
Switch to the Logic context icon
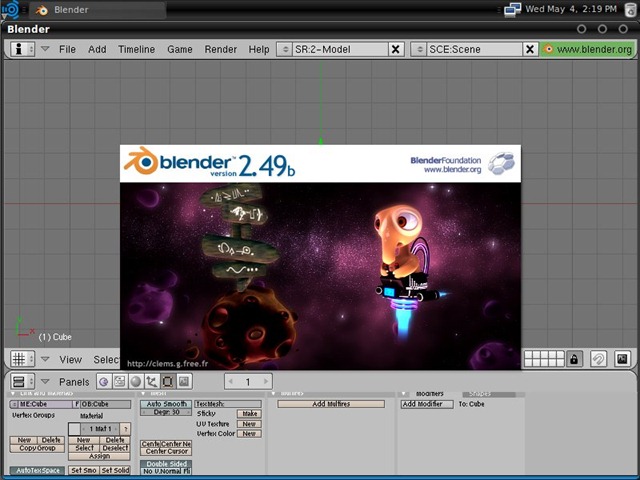point(104,382)
